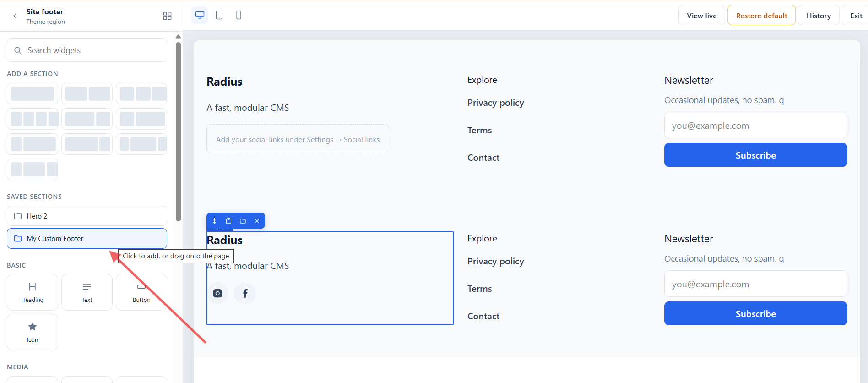Open Terms link in the upper footer
The height and width of the screenshot is (383, 868).
(479, 130)
